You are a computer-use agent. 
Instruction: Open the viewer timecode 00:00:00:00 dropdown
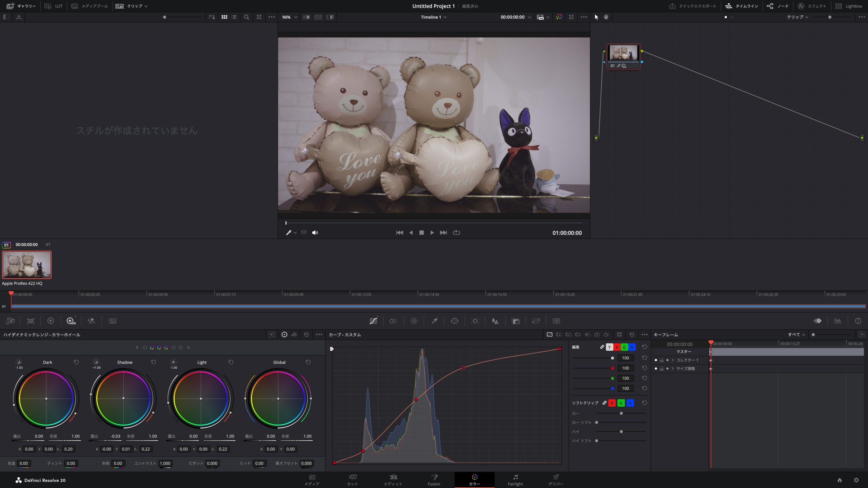[x=516, y=17]
